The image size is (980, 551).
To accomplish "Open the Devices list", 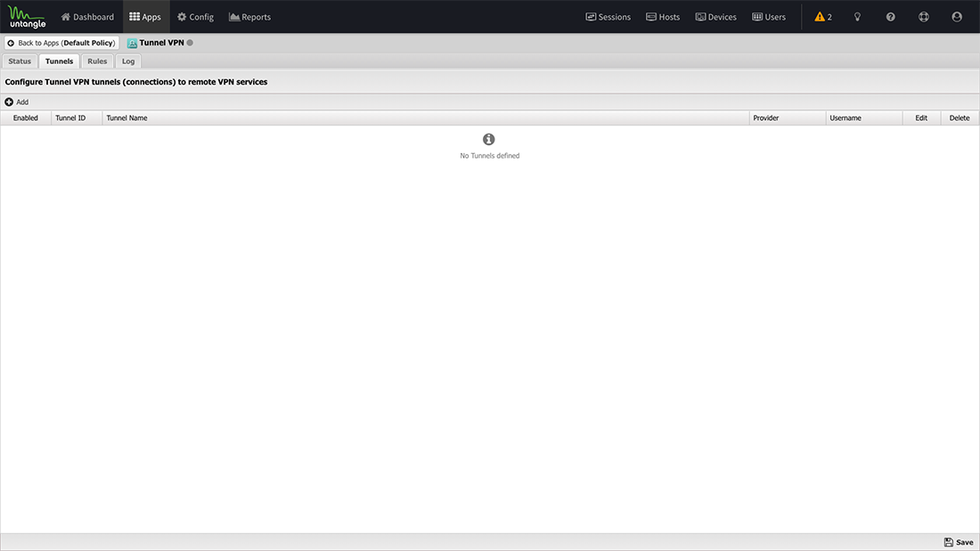I will pos(716,17).
